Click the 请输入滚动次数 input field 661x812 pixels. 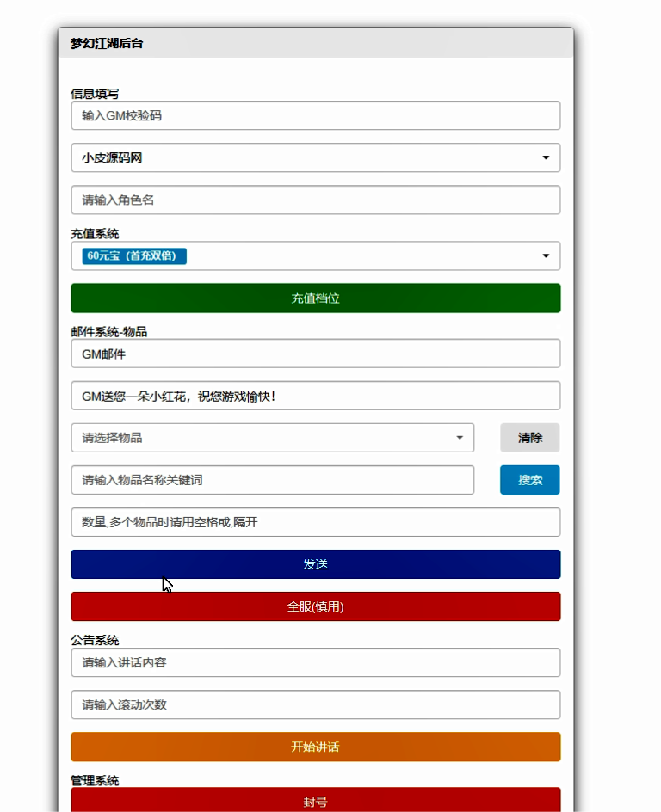[316, 704]
